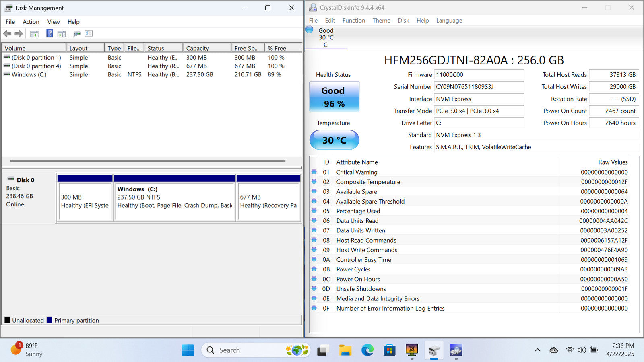The image size is (644, 362).
Task: Click the blue Primary partition legend swatch
Action: point(50,320)
